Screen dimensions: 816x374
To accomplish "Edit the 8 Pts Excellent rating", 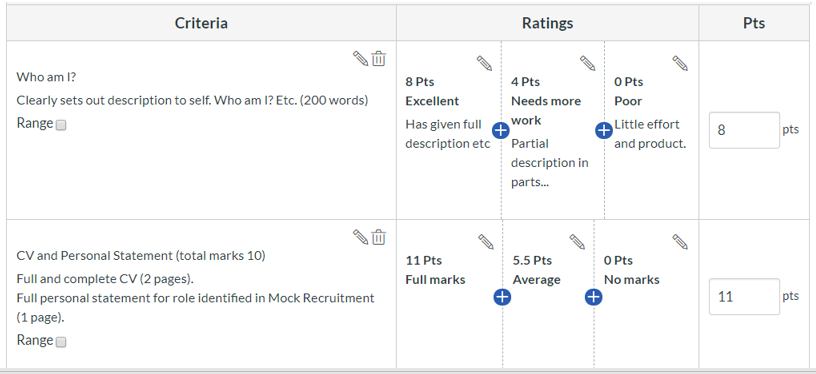I will click(484, 63).
